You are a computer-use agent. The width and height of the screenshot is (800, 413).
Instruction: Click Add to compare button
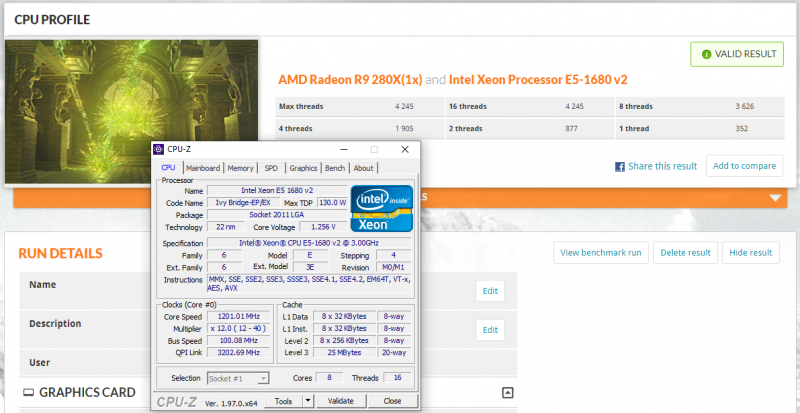744,166
